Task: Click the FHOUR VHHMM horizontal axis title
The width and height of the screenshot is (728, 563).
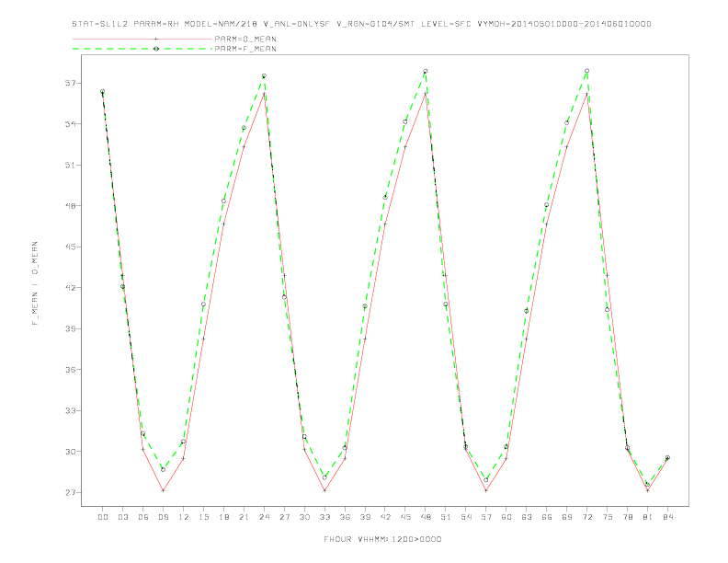Action: click(382, 539)
